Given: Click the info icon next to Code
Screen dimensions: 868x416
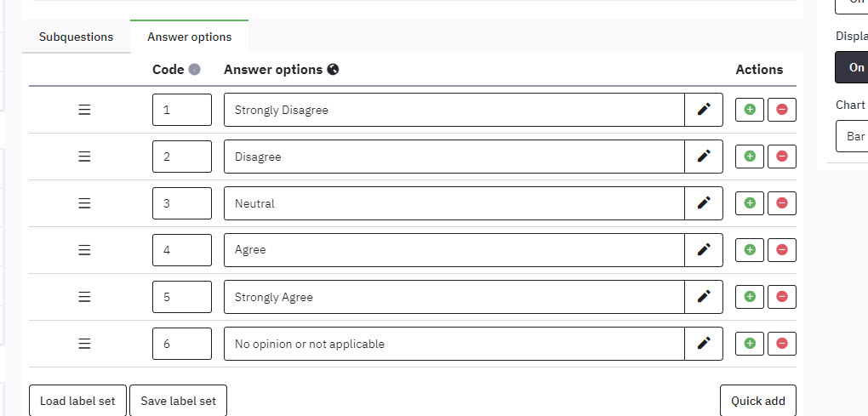Looking at the screenshot, I should click(x=194, y=70).
